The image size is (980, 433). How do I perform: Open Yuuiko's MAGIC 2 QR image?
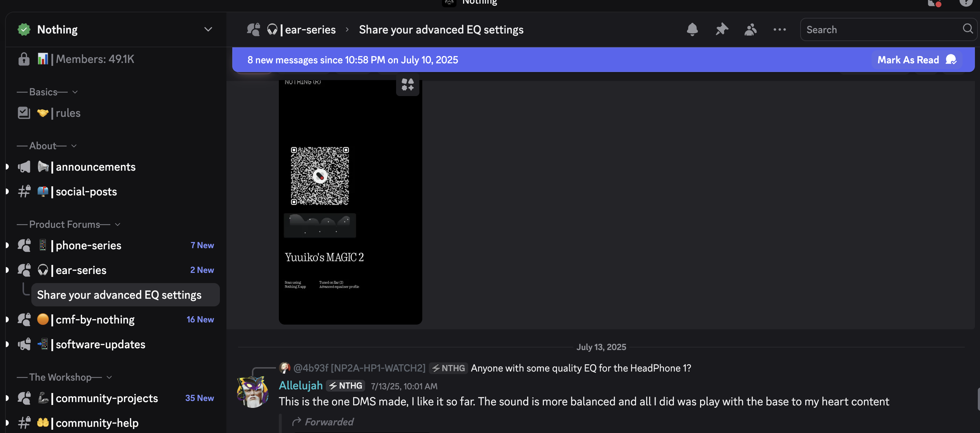click(350, 202)
